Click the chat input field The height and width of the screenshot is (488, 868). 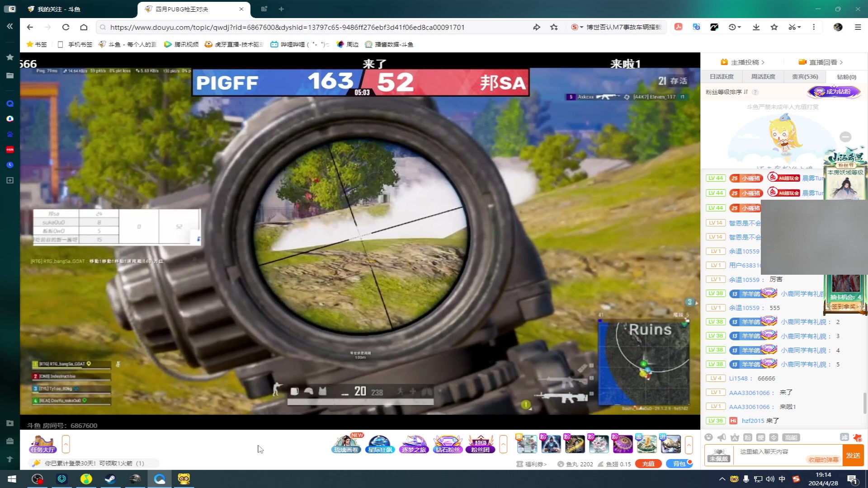(x=788, y=455)
